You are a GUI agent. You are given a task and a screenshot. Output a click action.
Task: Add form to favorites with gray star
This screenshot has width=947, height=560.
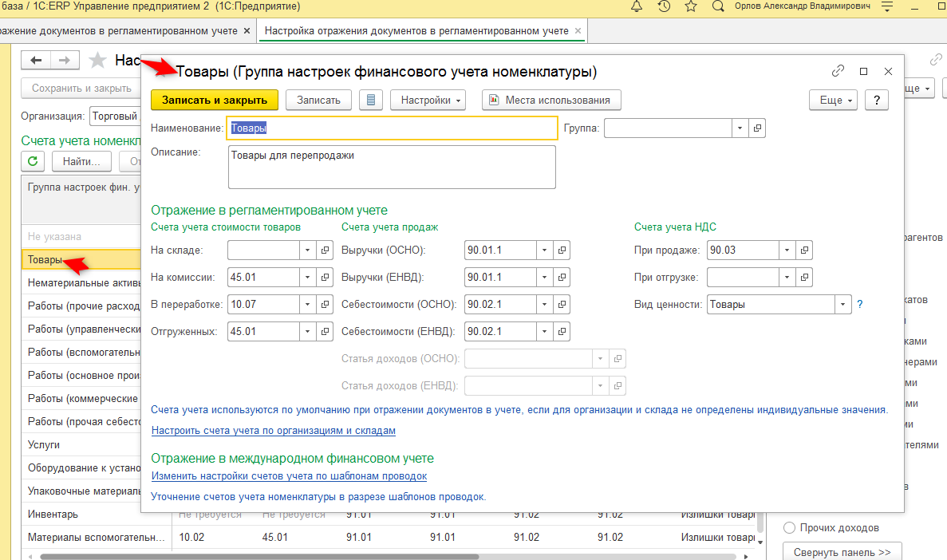pyautogui.click(x=97, y=60)
